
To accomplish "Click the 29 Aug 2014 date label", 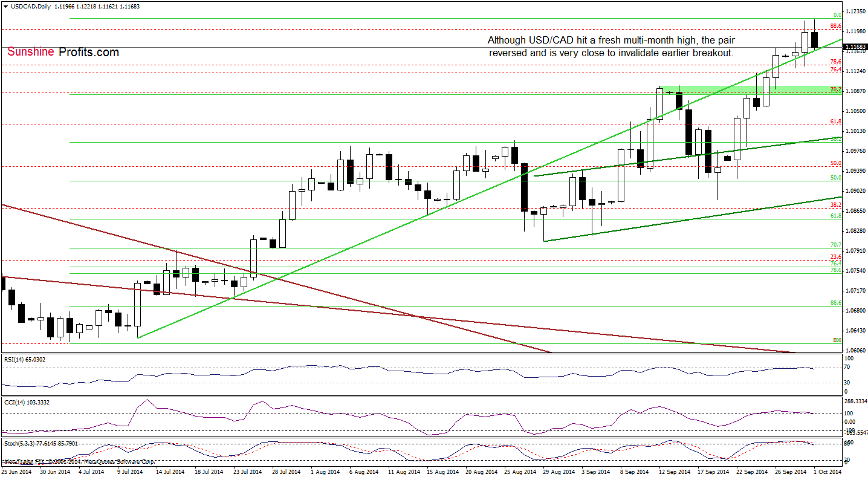I will pos(558,472).
